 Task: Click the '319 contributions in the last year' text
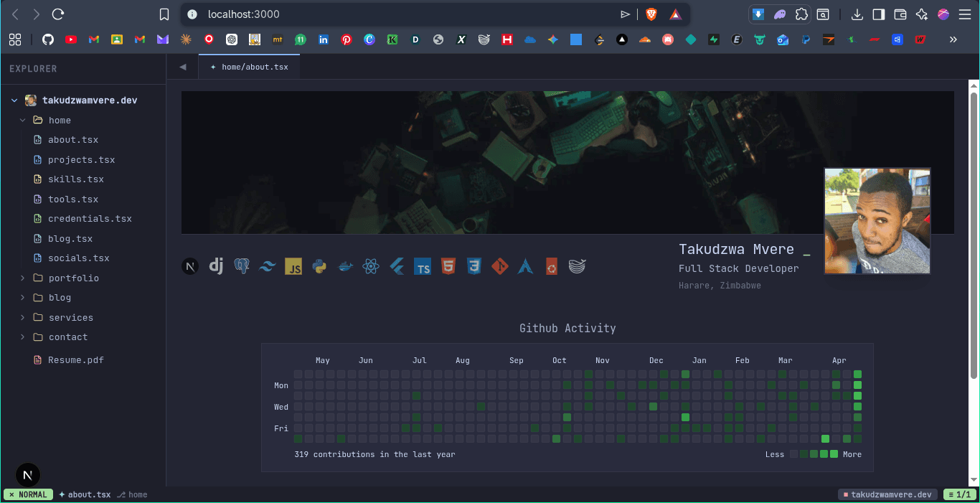(374, 454)
